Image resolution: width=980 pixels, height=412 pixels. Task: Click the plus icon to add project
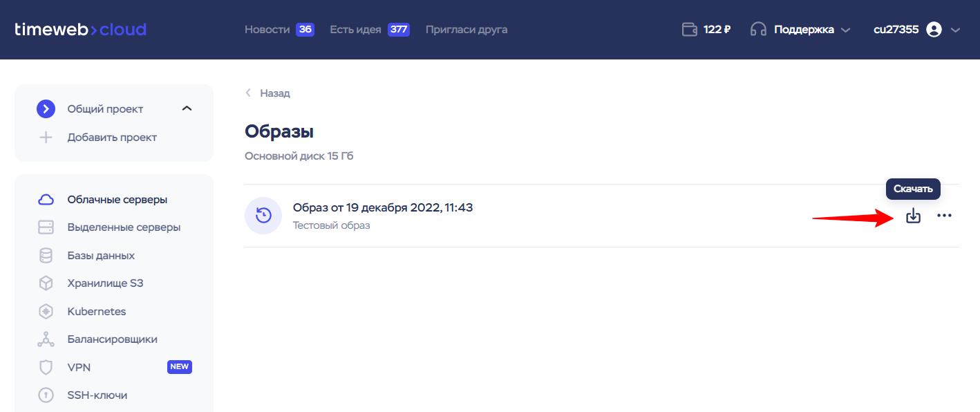click(46, 138)
